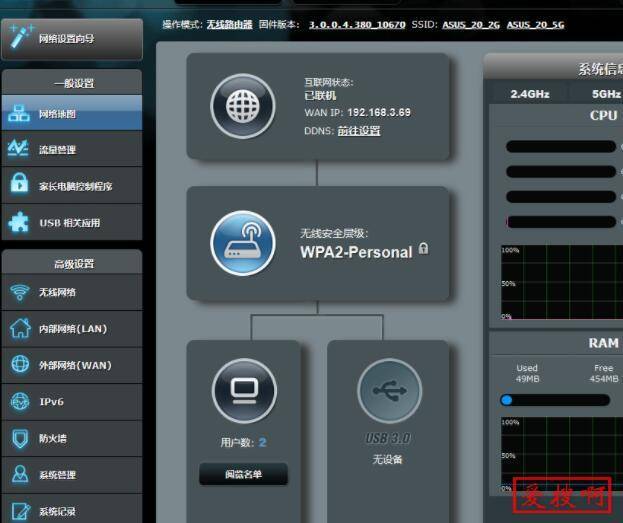Click the client computer monitor icon

click(x=244, y=390)
